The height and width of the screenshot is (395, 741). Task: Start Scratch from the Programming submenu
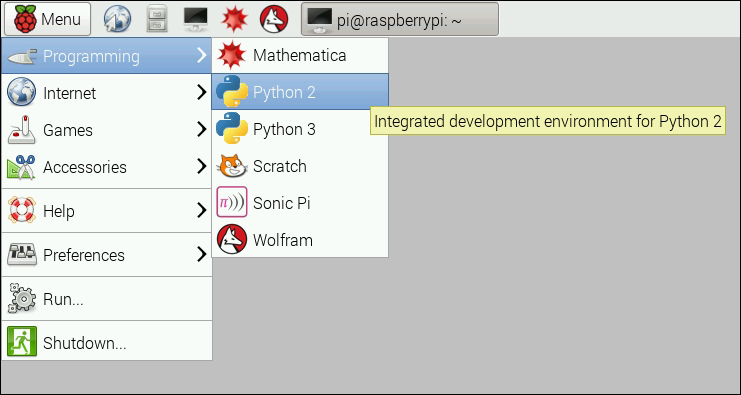[300, 166]
